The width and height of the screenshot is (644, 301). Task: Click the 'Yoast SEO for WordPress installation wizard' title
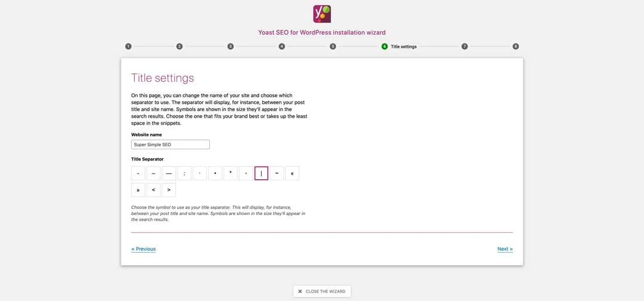click(322, 32)
